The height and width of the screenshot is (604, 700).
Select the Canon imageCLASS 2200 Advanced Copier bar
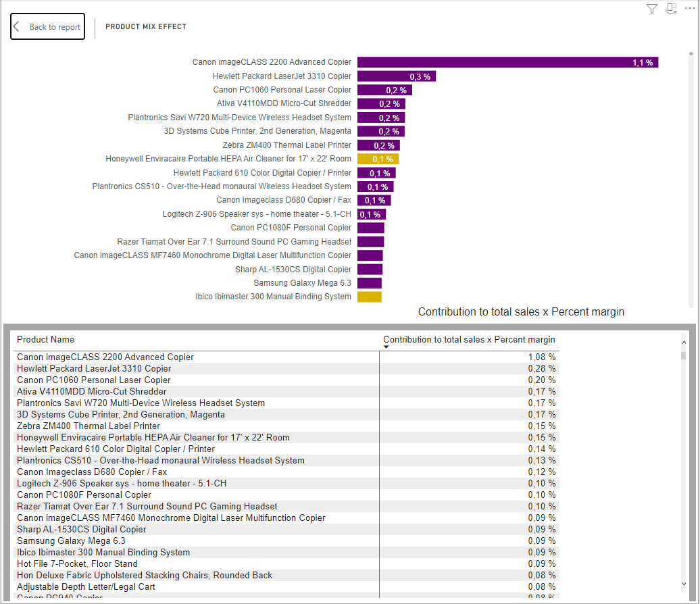coord(507,62)
